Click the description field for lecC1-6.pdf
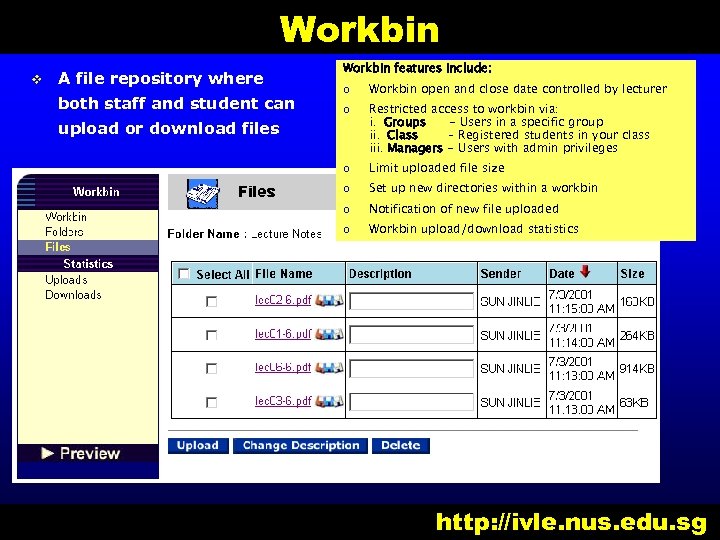720x540 pixels. point(411,335)
